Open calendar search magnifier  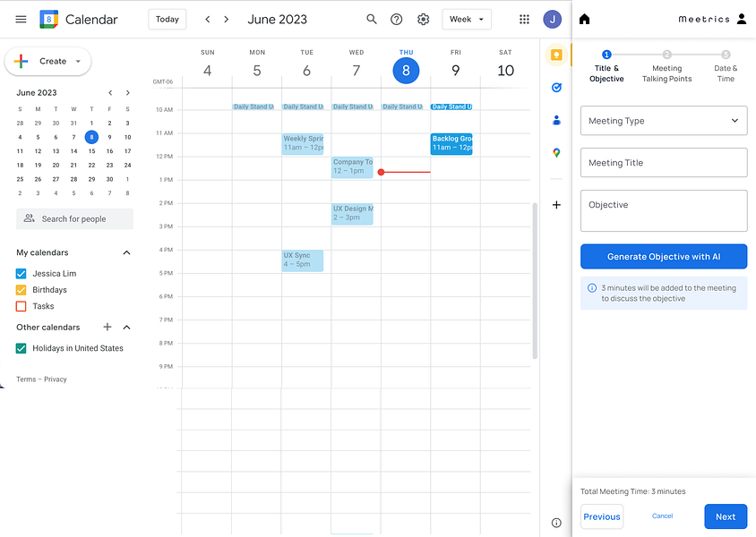click(371, 20)
